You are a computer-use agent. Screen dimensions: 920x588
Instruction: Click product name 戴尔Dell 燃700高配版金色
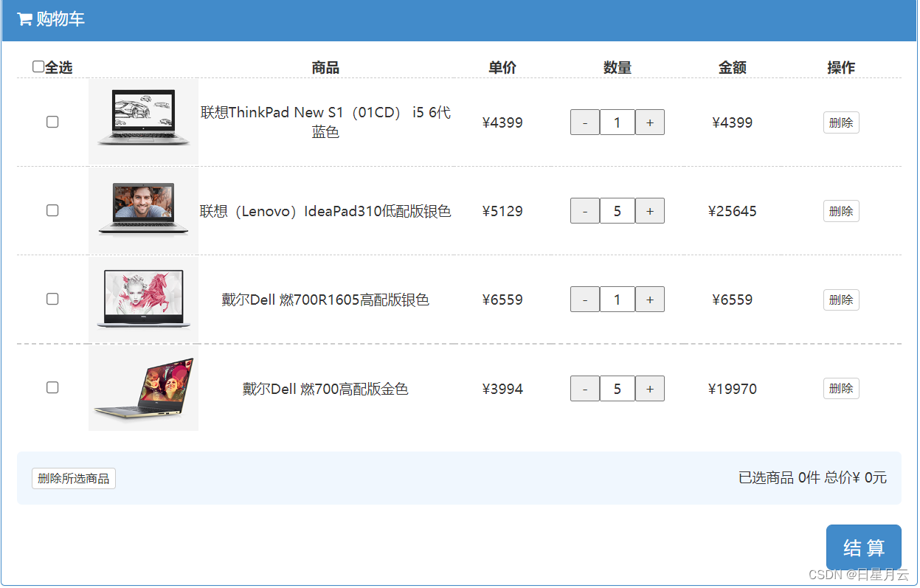click(x=325, y=389)
